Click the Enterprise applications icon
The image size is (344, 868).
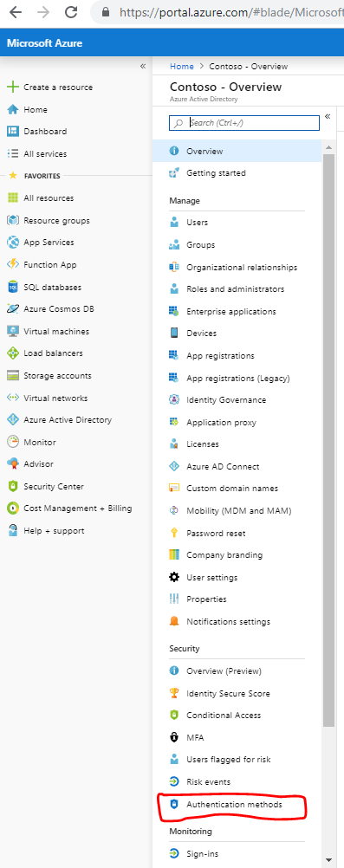[174, 312]
